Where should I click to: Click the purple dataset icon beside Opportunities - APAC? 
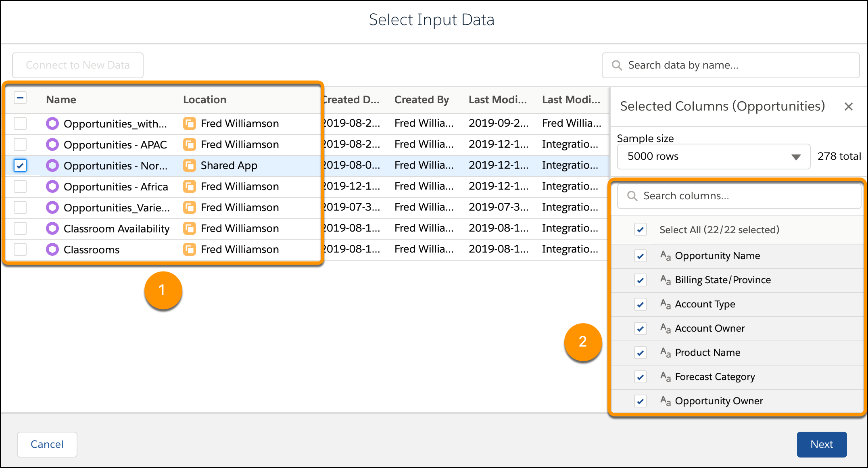[x=52, y=144]
